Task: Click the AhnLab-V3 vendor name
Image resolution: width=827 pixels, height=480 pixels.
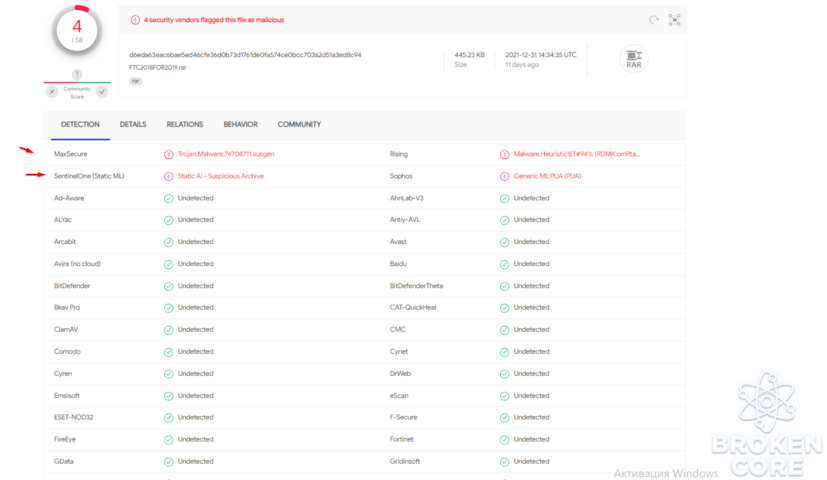Action: tap(407, 198)
